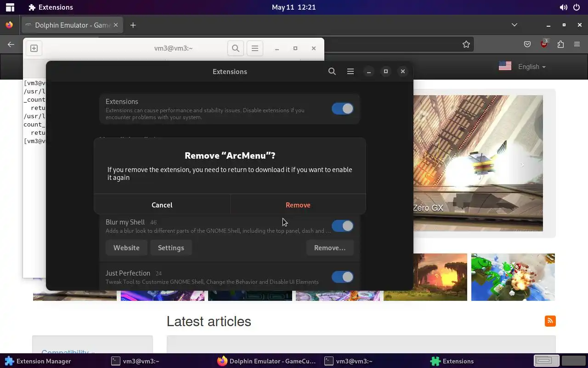Open the Extensions app menu in top bar
This screenshot has width=588, height=368.
coord(51,7)
